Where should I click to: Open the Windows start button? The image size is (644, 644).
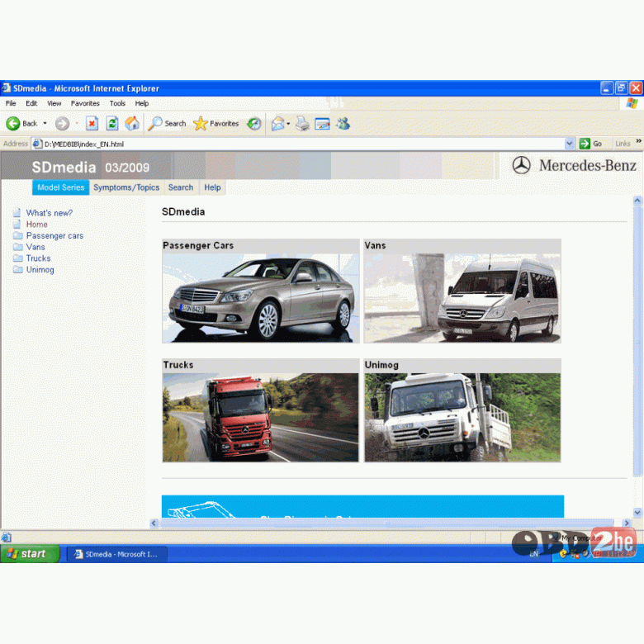(x=30, y=554)
